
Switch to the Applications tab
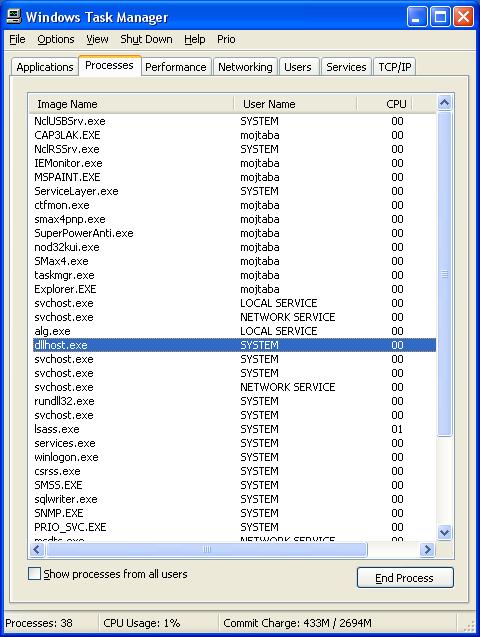(45, 67)
